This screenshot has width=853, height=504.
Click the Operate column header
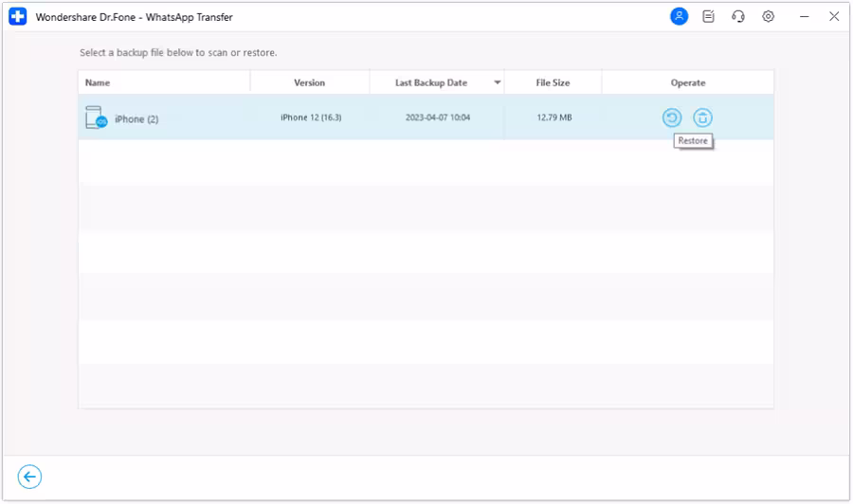pos(688,82)
